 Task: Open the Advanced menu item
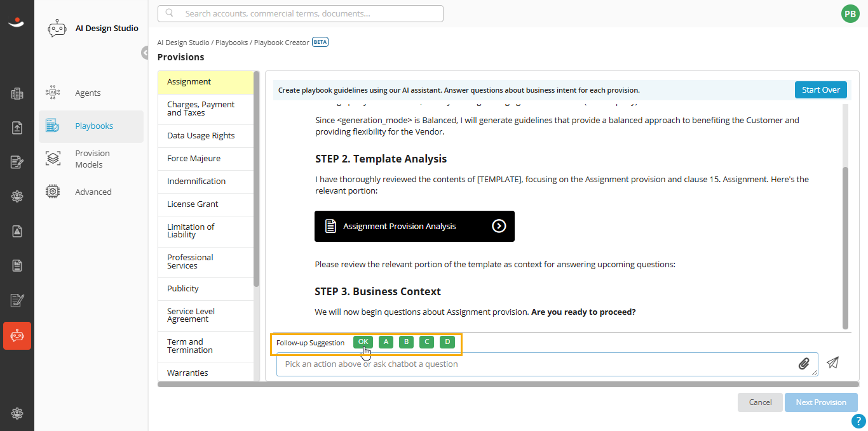coord(91,192)
